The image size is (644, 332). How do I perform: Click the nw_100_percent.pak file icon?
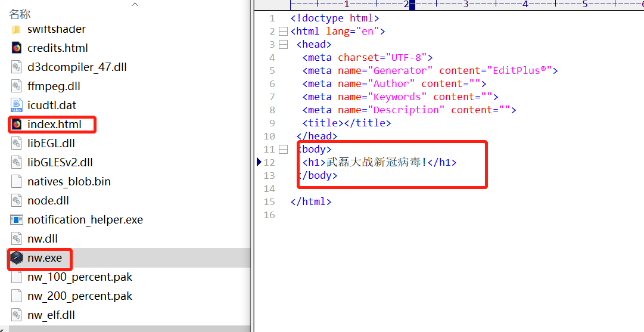pos(17,277)
